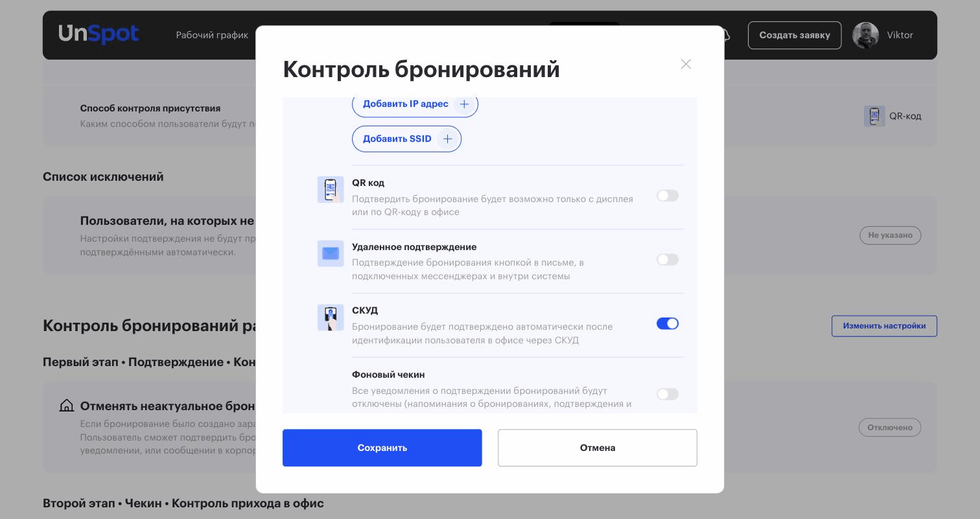Open the Рабочий график menu item
The image size is (980, 519).
click(x=212, y=35)
